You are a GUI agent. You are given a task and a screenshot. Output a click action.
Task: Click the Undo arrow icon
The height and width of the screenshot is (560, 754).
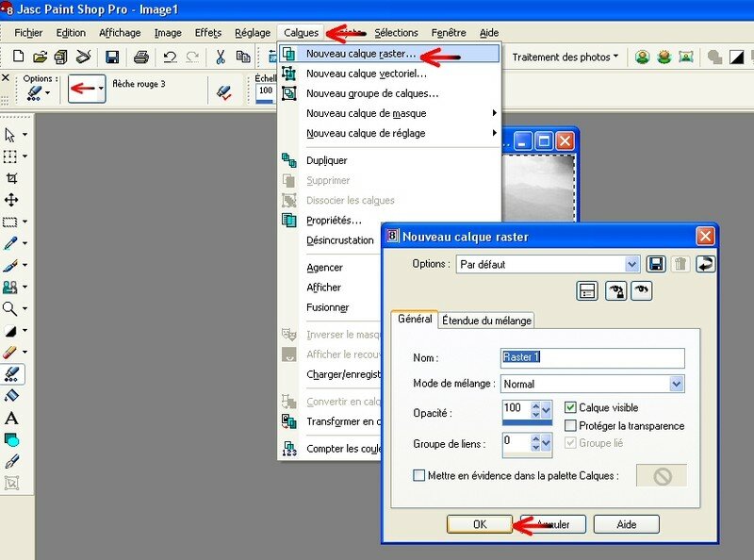170,58
